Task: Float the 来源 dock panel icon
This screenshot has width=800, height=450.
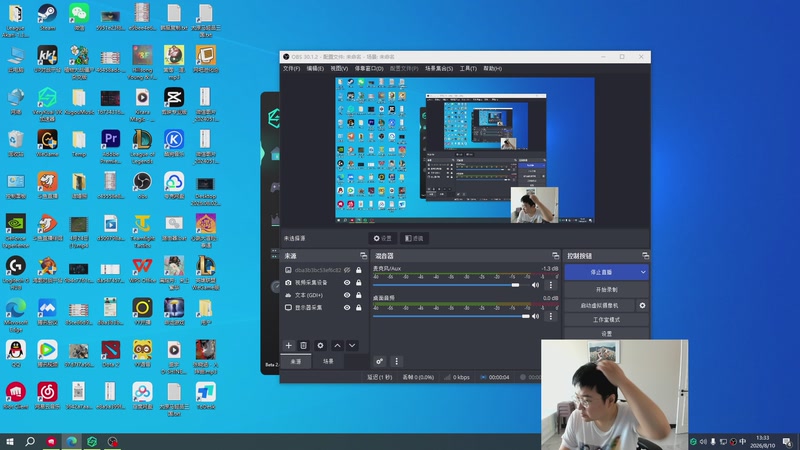Action: (363, 256)
